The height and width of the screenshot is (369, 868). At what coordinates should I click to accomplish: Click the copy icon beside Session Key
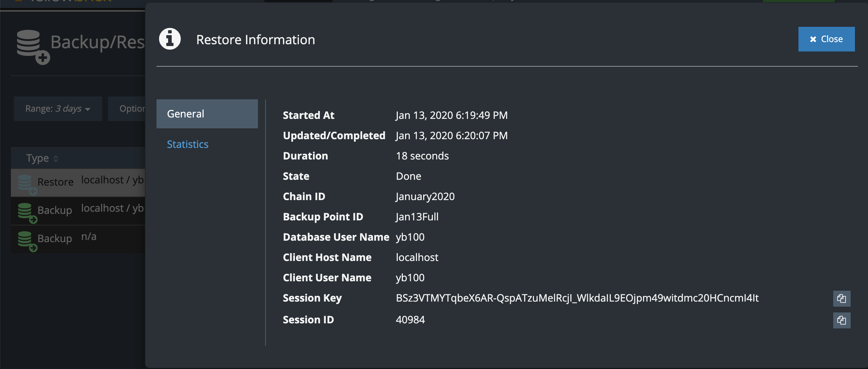(x=842, y=298)
